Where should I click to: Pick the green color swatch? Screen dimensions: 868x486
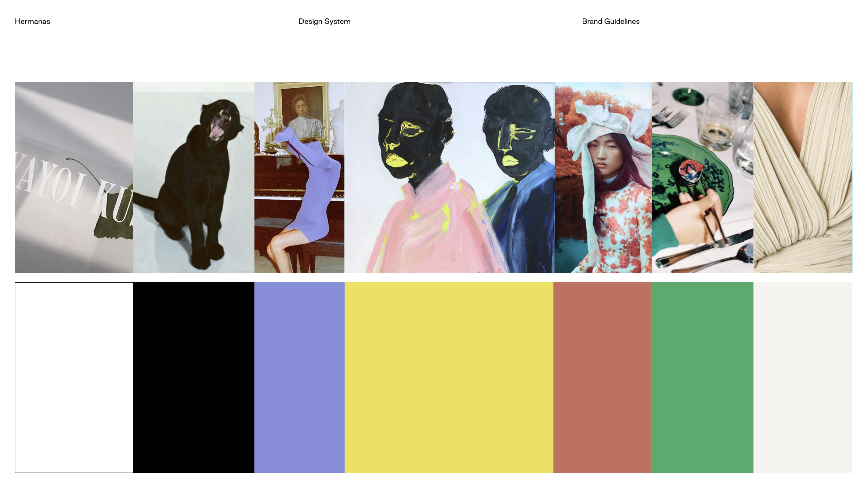tap(702, 377)
